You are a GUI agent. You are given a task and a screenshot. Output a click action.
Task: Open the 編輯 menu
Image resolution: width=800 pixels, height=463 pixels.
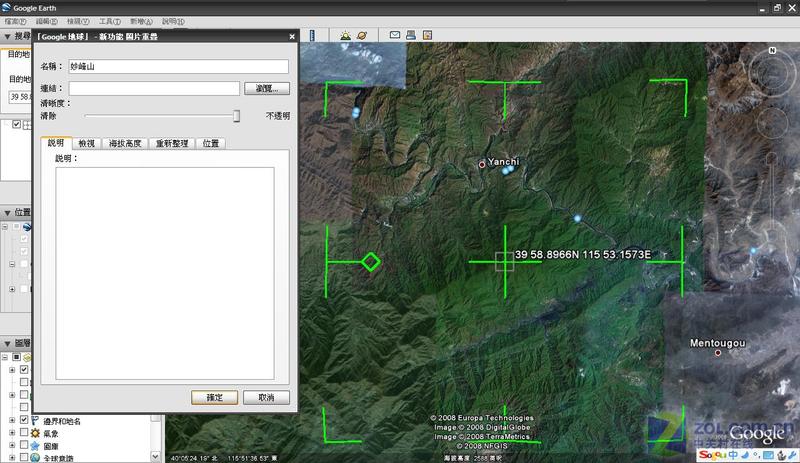coord(46,21)
